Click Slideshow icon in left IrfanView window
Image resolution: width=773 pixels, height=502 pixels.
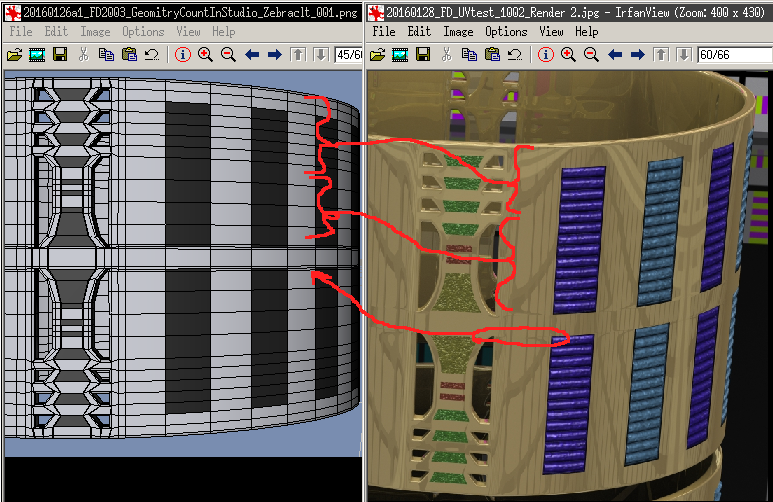[x=37, y=54]
